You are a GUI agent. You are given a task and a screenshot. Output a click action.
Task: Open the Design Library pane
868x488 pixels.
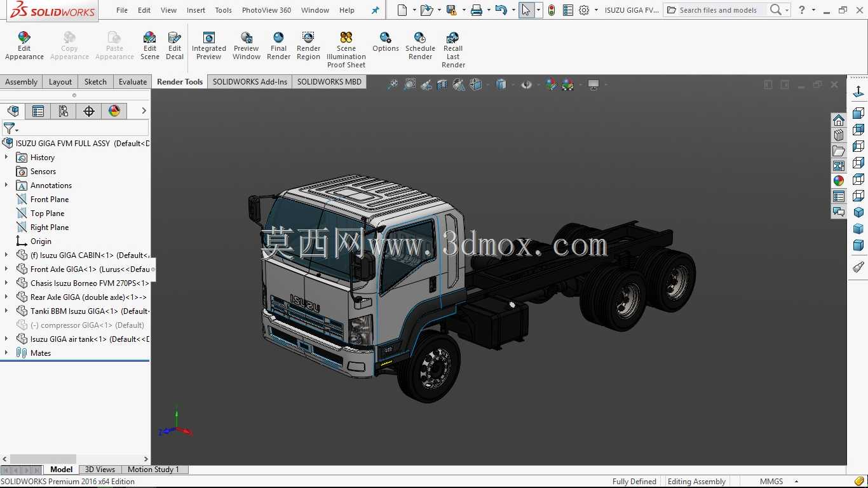point(839,135)
